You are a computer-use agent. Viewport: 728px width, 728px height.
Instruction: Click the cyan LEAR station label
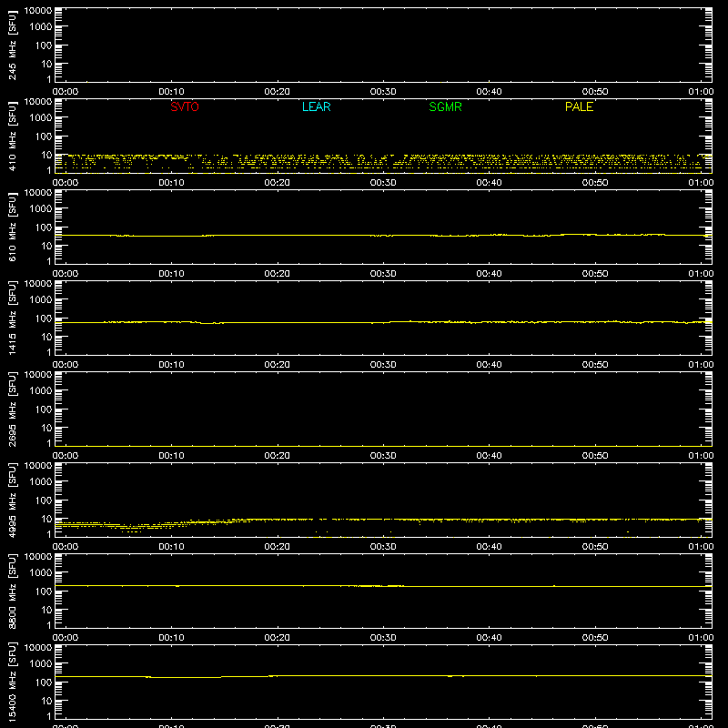tap(316, 106)
